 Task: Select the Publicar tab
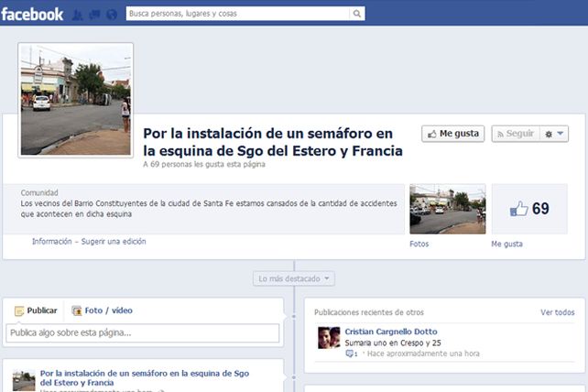[x=36, y=310]
